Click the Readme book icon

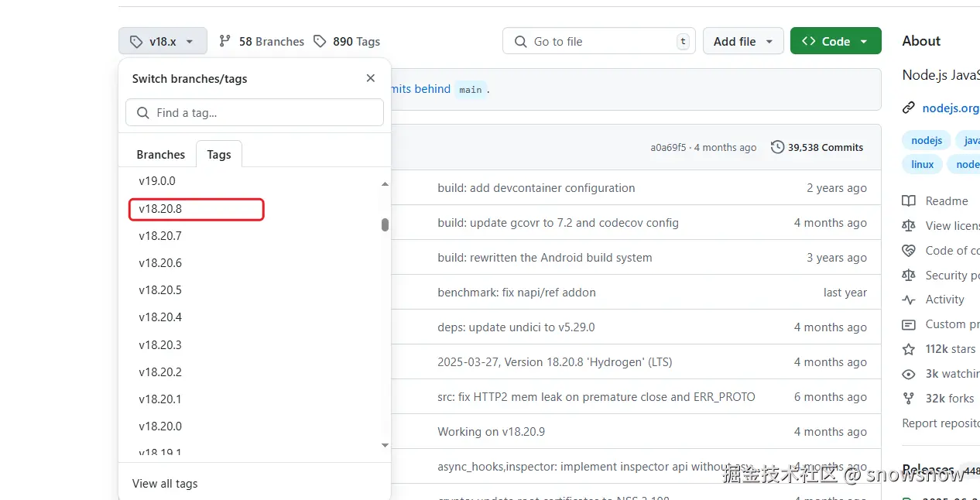click(x=909, y=201)
